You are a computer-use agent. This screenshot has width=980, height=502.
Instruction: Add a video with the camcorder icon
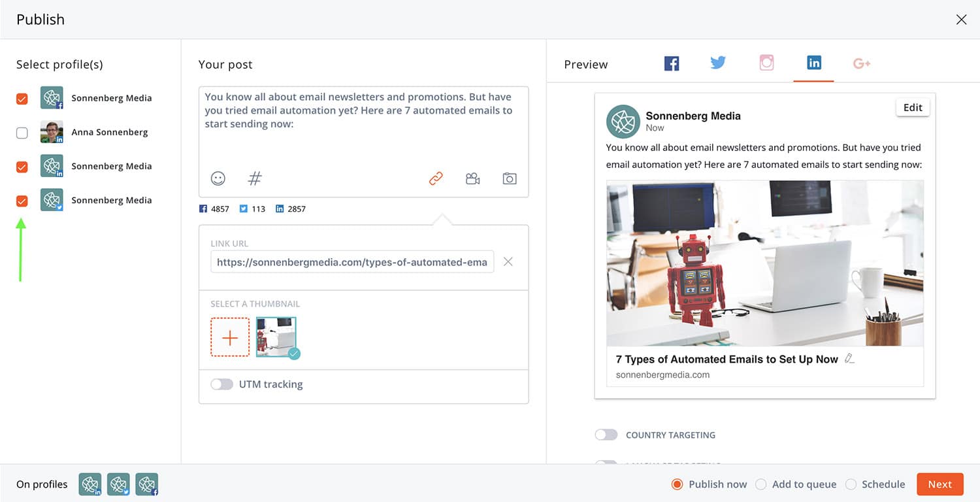click(473, 178)
